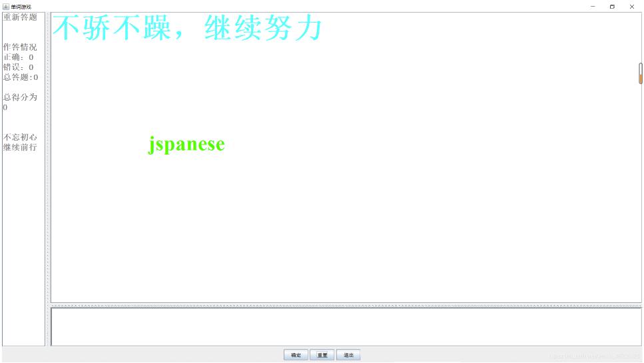This screenshot has width=644, height=363.
Task: Click the 错误: 0 counter
Action: pos(19,67)
